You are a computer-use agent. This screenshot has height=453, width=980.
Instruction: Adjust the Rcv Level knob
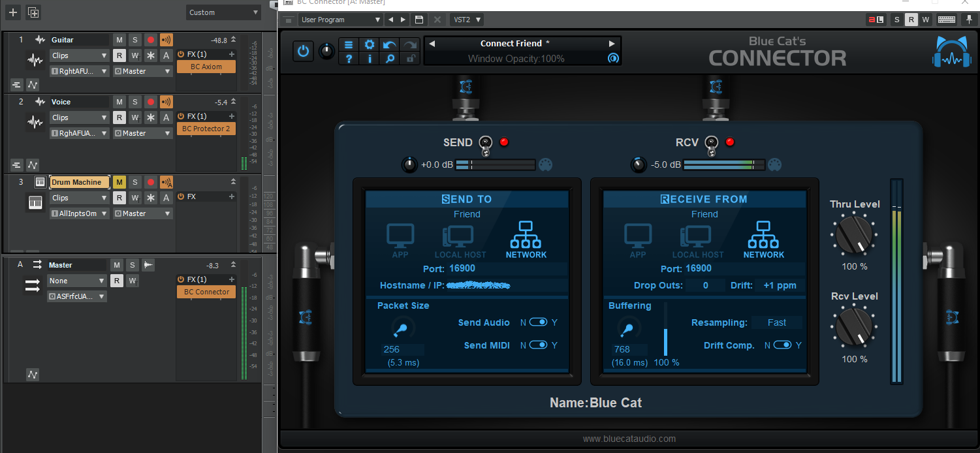tap(854, 328)
